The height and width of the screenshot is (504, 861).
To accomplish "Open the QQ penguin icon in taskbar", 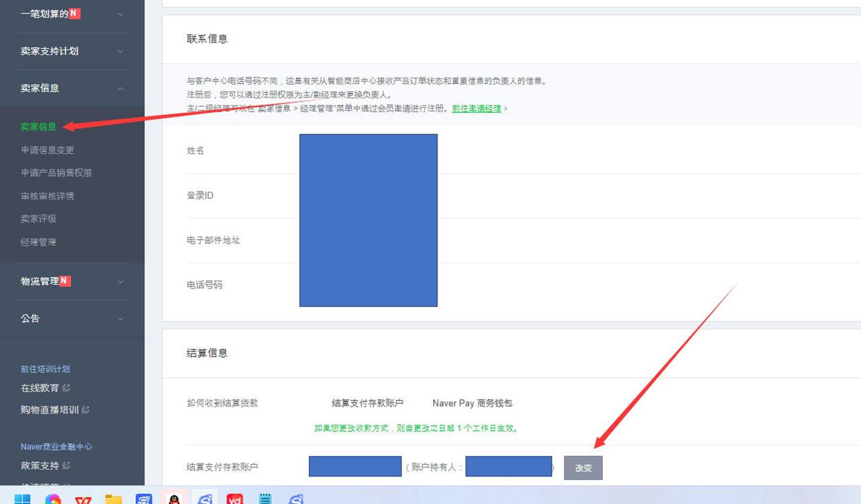I will (174, 499).
